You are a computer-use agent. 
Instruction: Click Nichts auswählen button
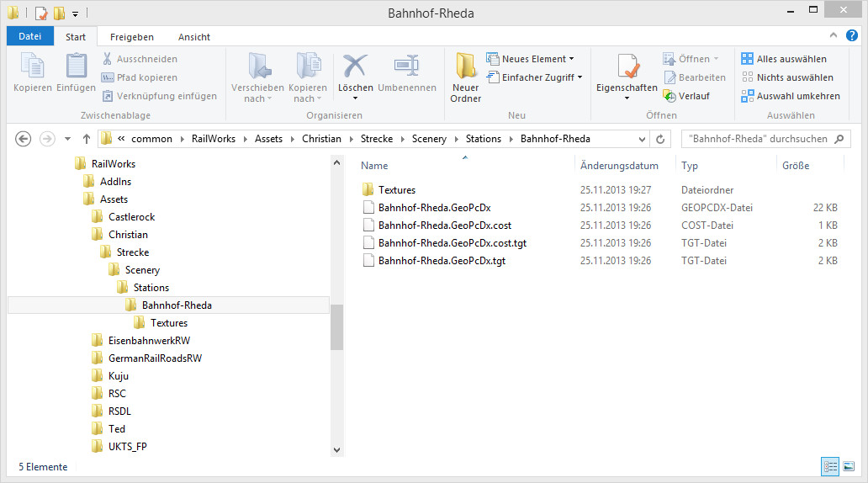click(x=787, y=77)
